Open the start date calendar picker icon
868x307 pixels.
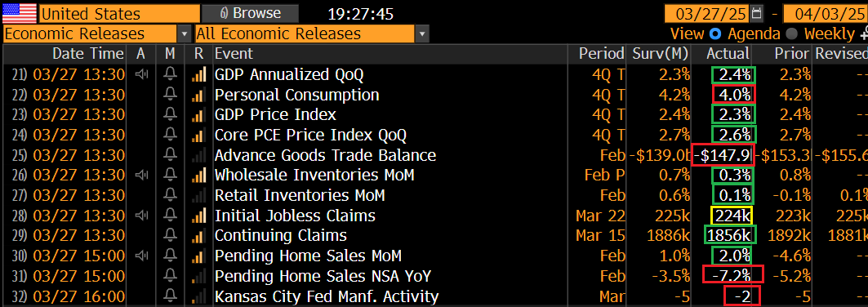(757, 13)
